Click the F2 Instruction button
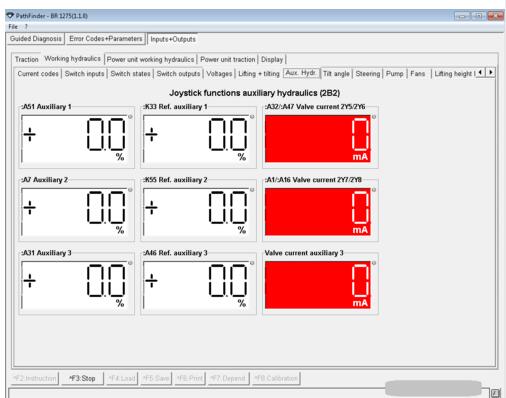Image resolution: width=506 pixels, height=398 pixels. [35, 378]
